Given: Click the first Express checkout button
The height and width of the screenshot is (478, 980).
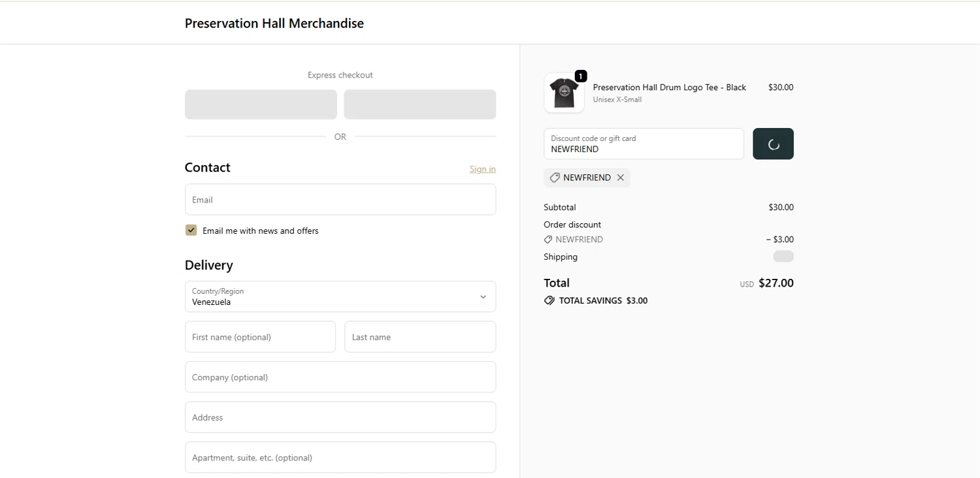Looking at the screenshot, I should click(261, 104).
